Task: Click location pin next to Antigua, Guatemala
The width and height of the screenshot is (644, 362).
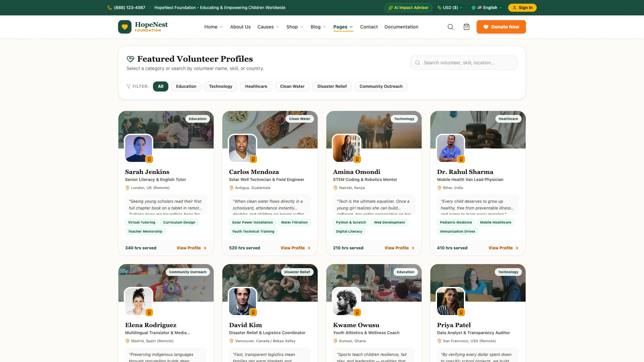Action: click(x=231, y=188)
